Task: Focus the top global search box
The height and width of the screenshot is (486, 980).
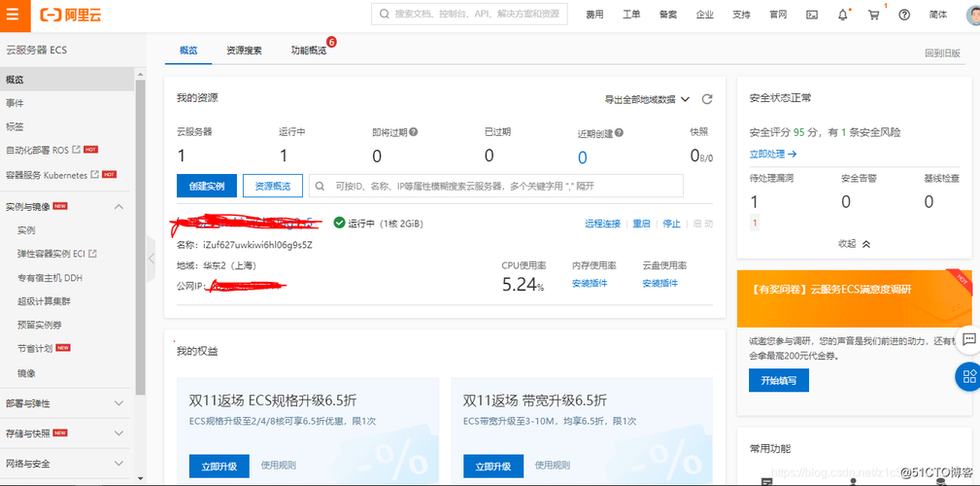Action: tap(469, 14)
